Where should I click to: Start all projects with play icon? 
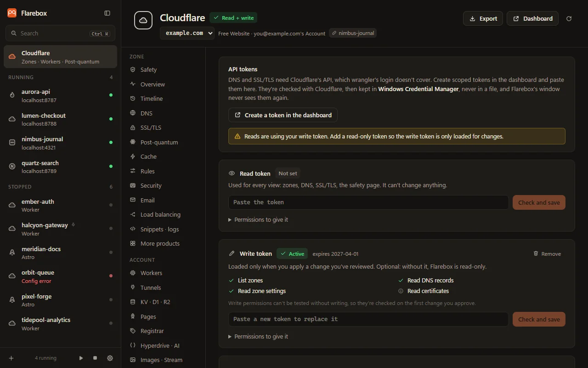coord(81,358)
